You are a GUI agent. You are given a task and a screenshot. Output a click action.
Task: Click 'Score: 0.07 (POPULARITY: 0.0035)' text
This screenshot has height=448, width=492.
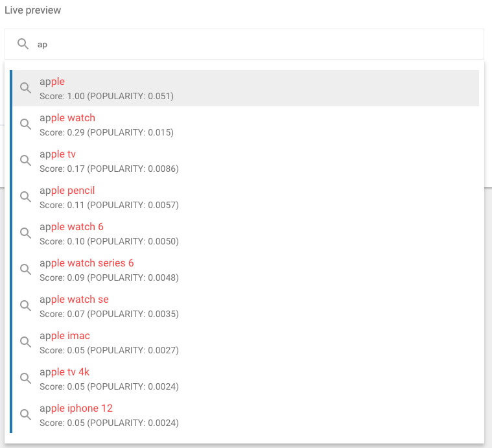point(109,314)
